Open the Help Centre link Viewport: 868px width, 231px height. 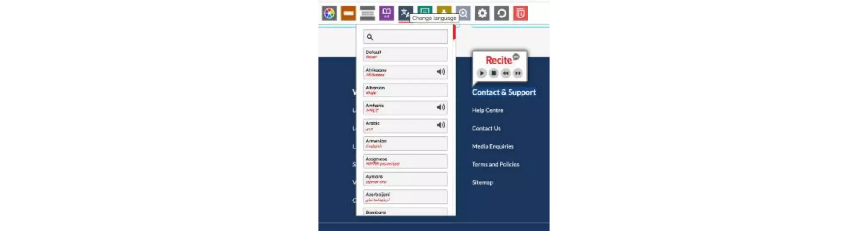click(487, 110)
